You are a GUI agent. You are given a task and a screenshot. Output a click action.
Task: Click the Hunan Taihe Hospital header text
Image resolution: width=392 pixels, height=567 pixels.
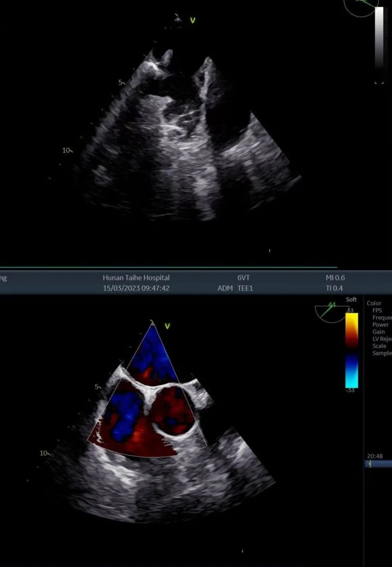[136, 277]
